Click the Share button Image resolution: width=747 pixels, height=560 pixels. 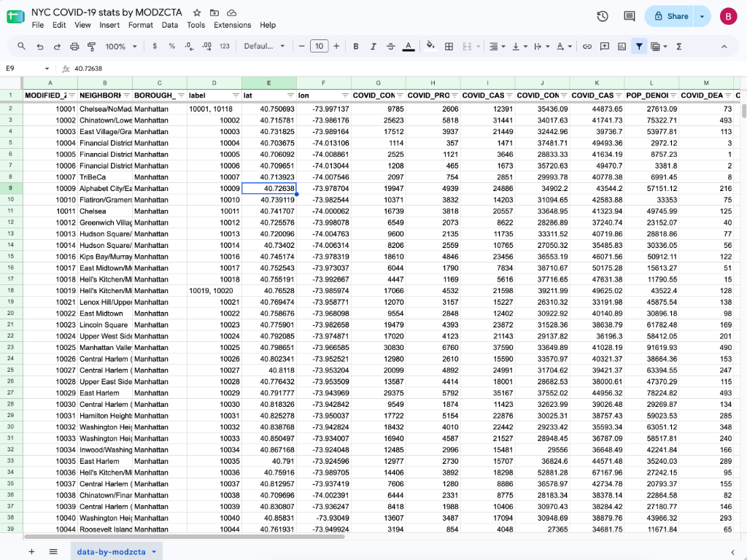(670, 16)
